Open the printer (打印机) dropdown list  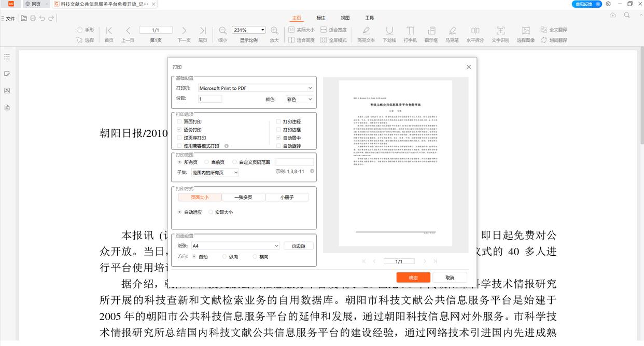click(x=256, y=88)
